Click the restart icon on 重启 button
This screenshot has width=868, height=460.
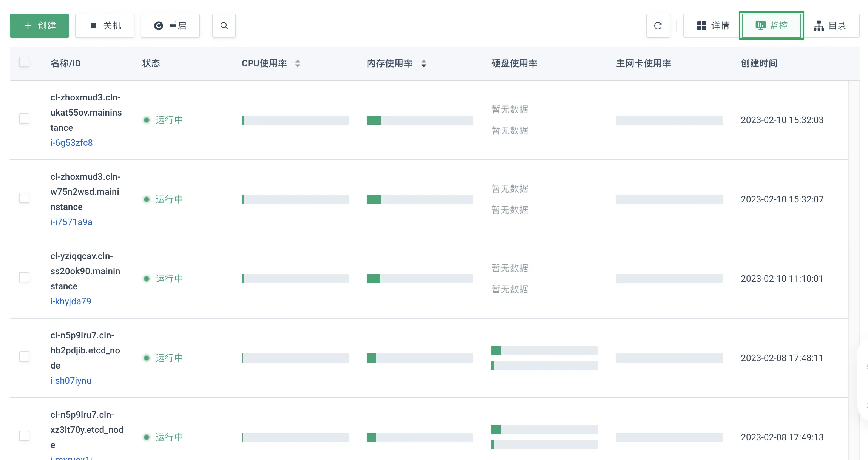pos(159,25)
